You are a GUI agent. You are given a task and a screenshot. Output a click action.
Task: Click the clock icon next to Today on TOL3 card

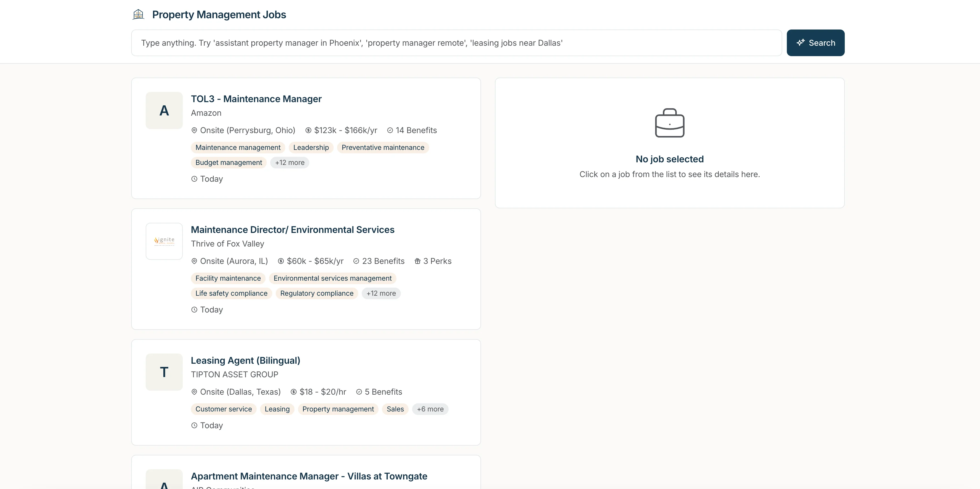click(194, 179)
